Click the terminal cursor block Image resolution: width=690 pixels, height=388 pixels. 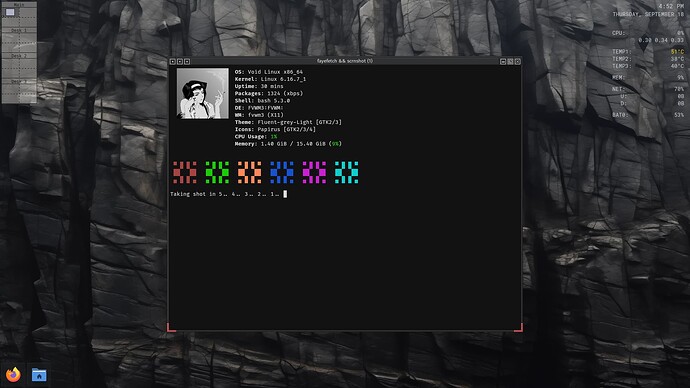(x=285, y=194)
